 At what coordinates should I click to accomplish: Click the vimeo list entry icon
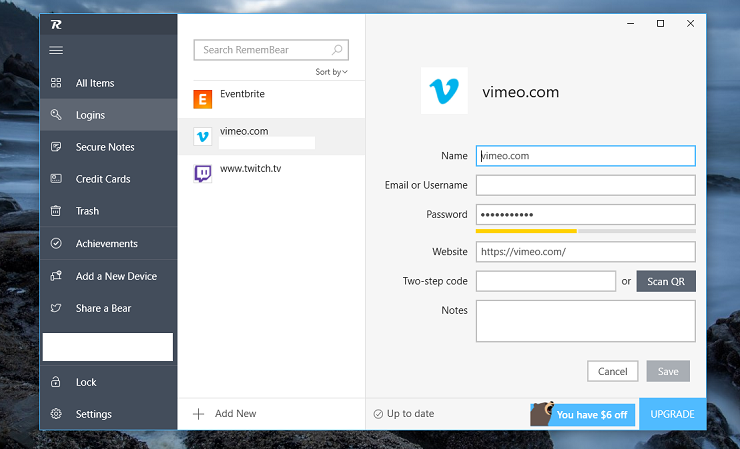202,136
